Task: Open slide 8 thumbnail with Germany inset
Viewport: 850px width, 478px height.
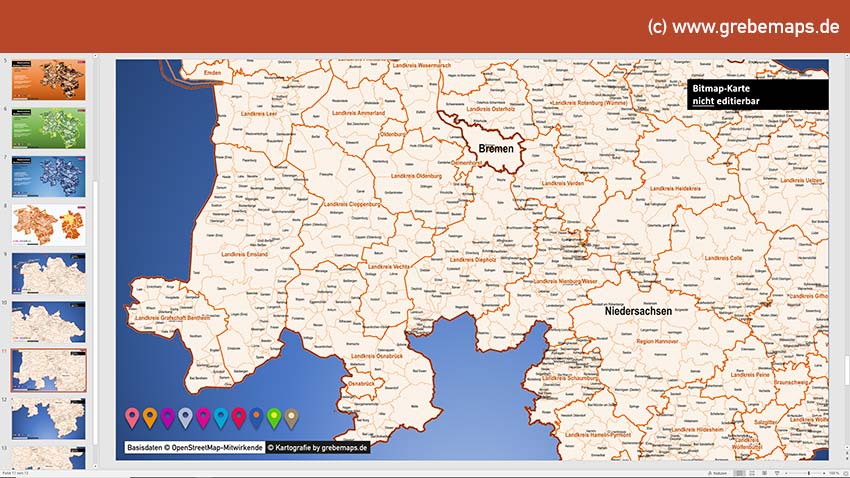Action: click(49, 225)
